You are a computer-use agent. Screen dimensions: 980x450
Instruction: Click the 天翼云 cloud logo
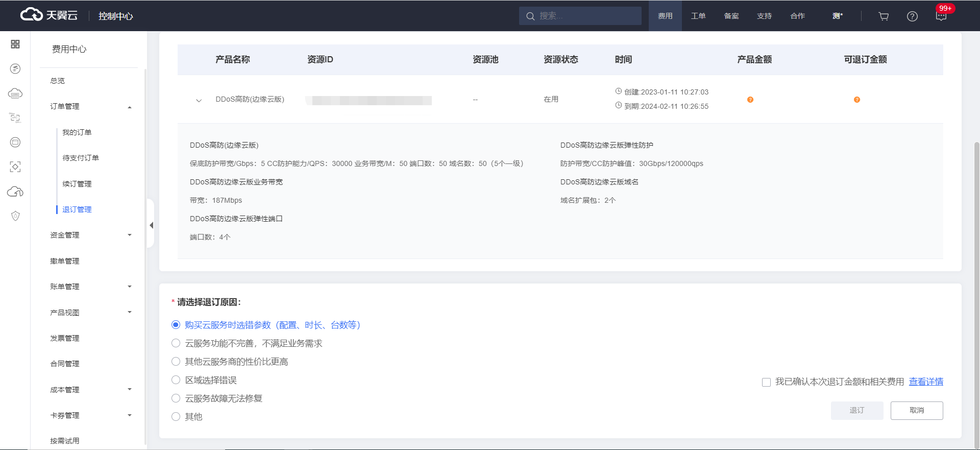pos(49,15)
